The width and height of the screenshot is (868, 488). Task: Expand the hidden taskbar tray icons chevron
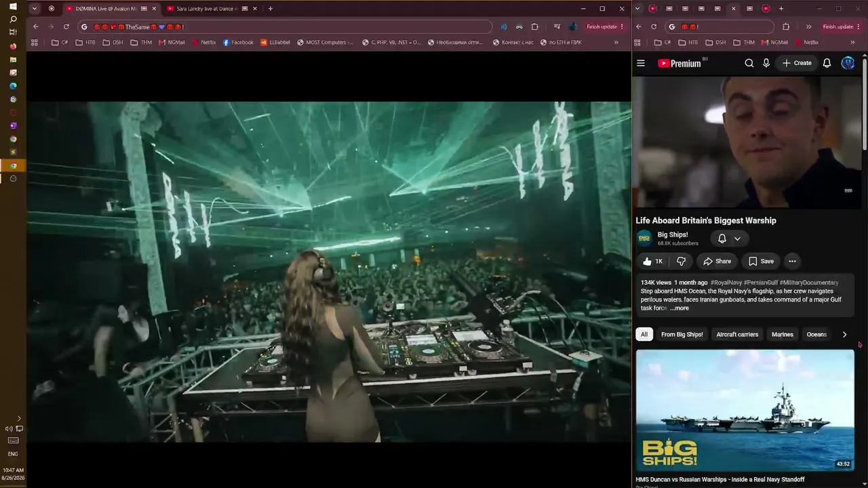coord(19,419)
